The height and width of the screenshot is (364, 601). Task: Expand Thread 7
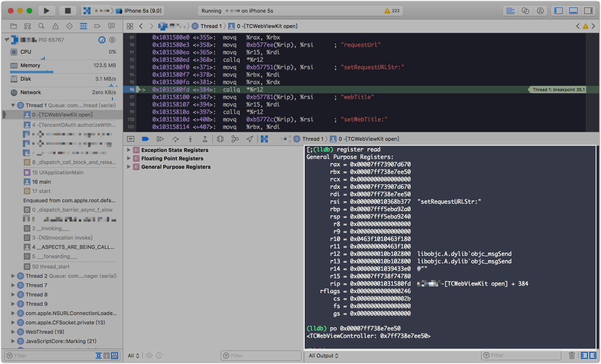click(x=13, y=285)
